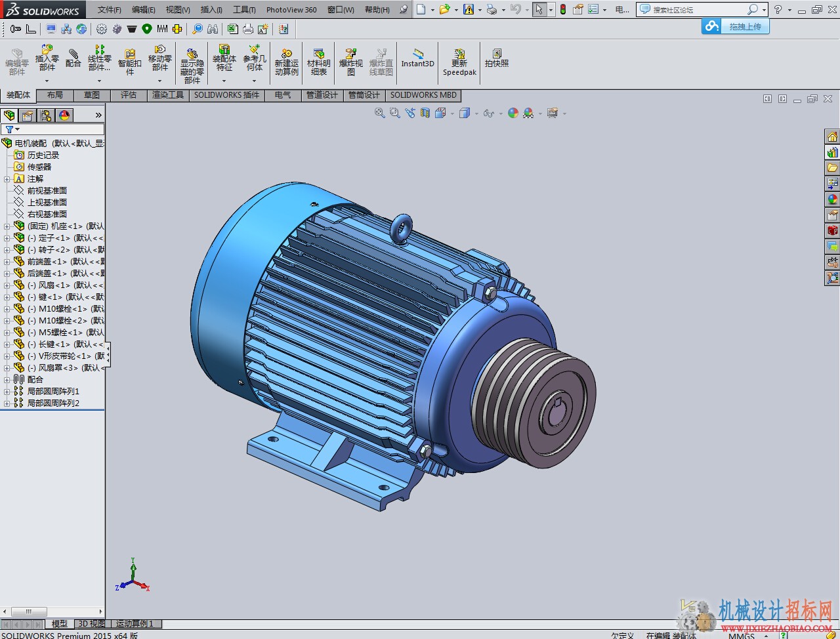Click the 爆炸直线草图 button
Image resolution: width=840 pixels, height=639 pixels.
(381, 62)
